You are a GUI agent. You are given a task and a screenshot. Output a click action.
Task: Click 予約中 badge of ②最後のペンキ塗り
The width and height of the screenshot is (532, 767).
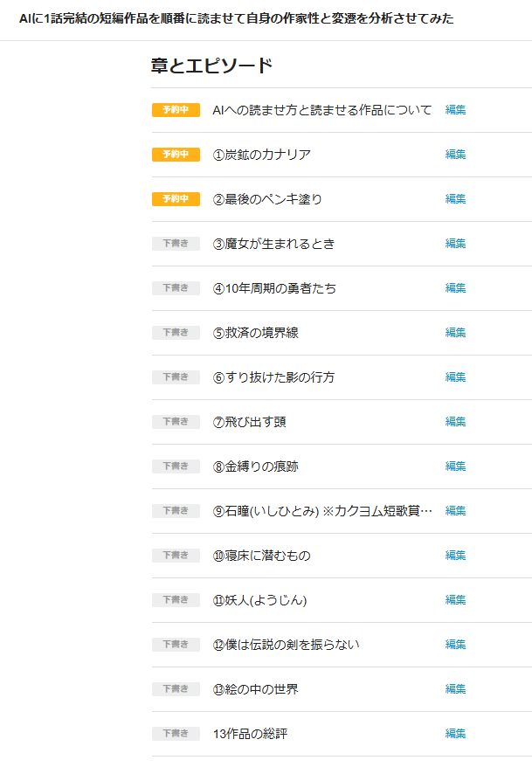click(176, 199)
